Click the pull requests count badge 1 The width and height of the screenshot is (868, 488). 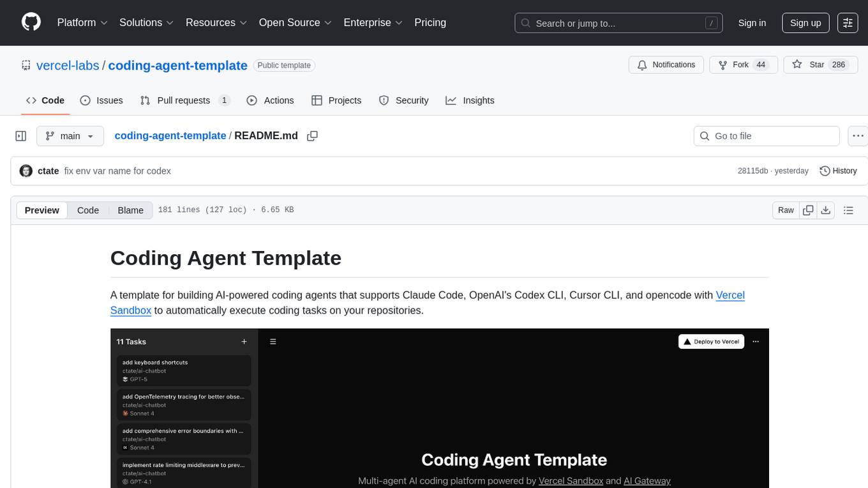pos(224,100)
